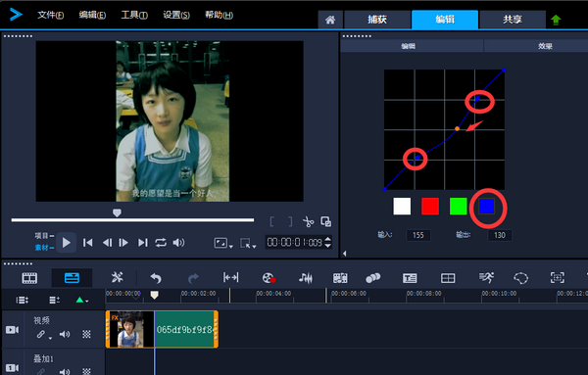The height and width of the screenshot is (375, 588).
Task: Play the preview
Action: tap(67, 243)
